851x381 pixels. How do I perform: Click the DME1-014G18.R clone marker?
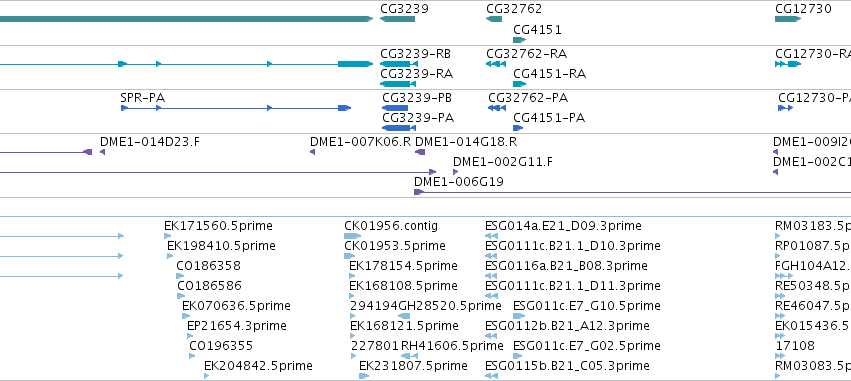(x=420, y=152)
